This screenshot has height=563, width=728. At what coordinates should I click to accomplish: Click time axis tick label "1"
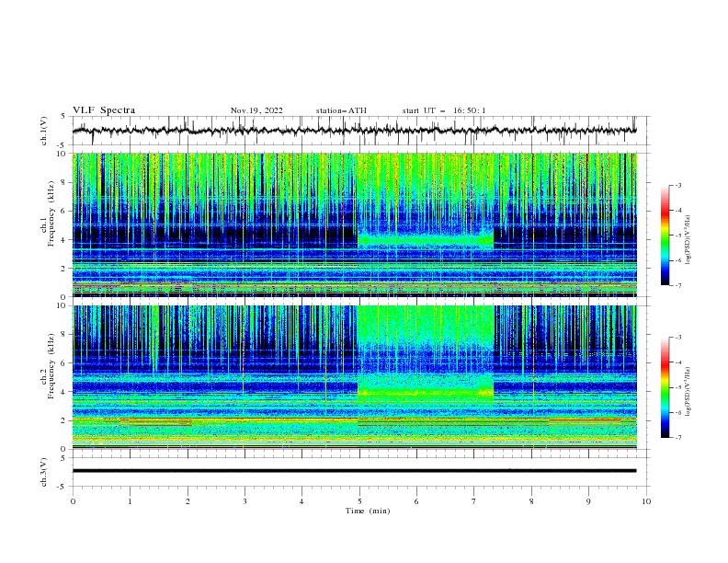tap(130, 501)
